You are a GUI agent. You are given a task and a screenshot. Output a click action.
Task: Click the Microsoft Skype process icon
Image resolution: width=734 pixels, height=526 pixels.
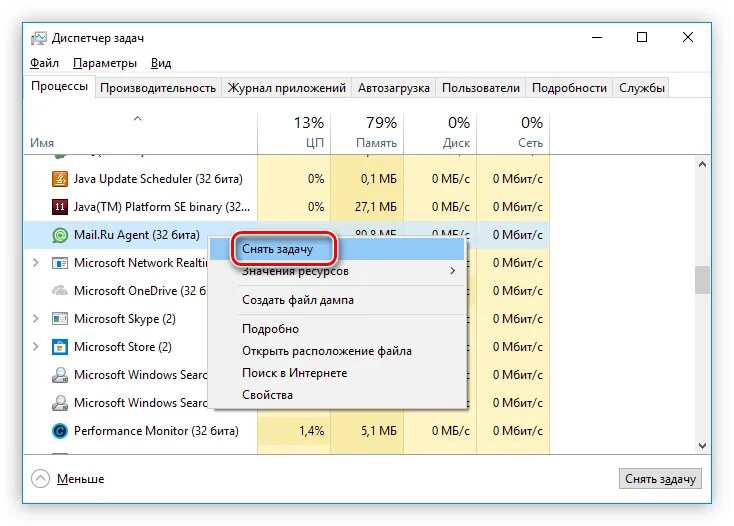(x=59, y=319)
